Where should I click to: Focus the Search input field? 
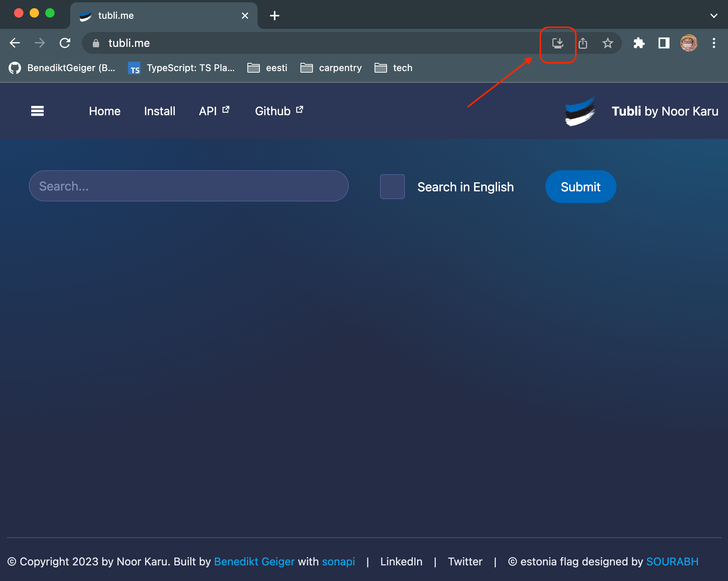pyautogui.click(x=189, y=186)
